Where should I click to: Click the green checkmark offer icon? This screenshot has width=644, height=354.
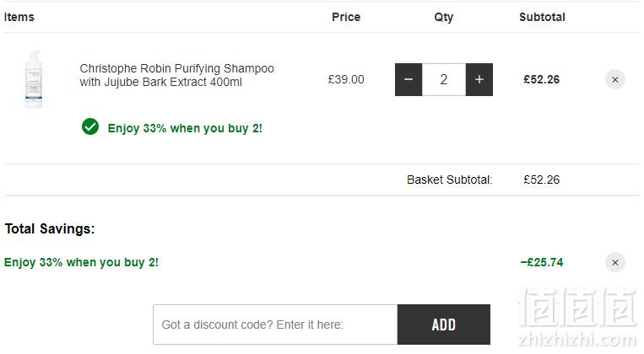90,126
